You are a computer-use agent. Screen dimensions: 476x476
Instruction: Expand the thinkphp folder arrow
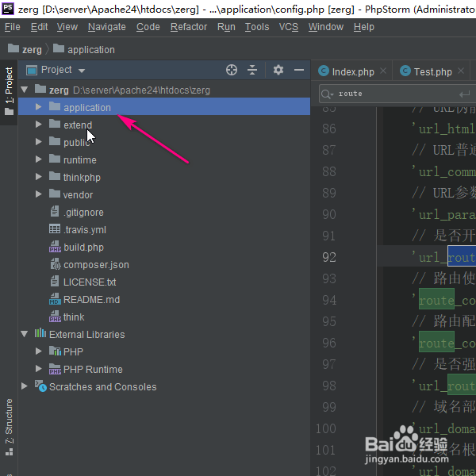click(38, 177)
